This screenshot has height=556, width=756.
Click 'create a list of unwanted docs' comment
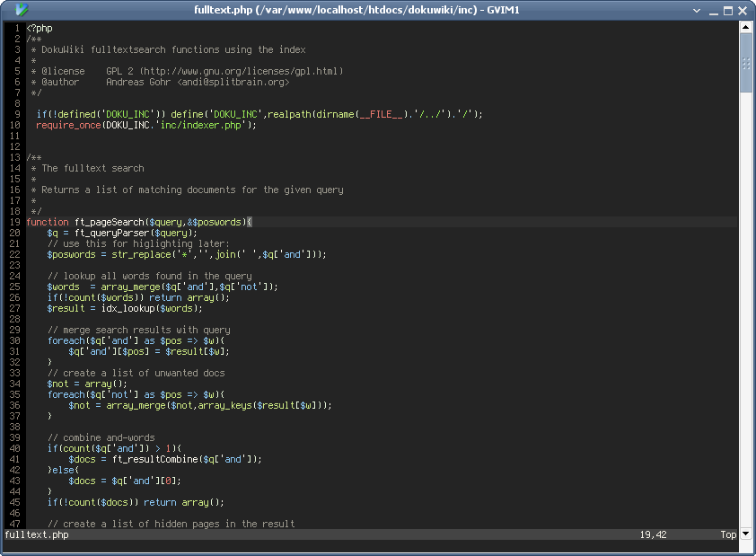tap(136, 373)
